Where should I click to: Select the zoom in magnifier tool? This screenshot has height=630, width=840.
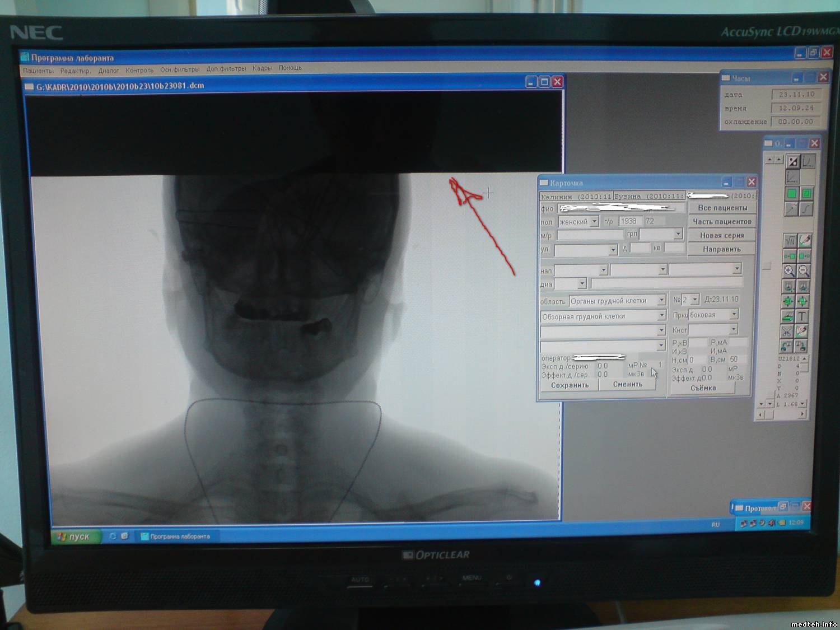coord(789,271)
